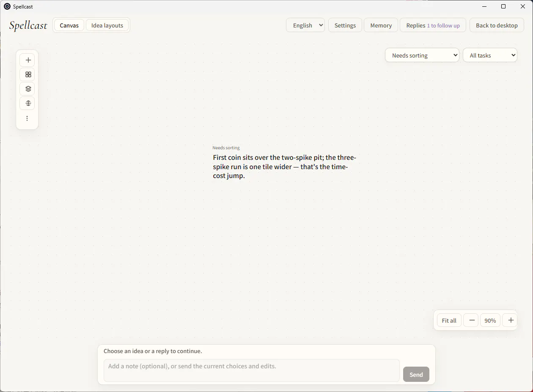Focus the optional note input field
The width and height of the screenshot is (533, 392).
coord(251,370)
